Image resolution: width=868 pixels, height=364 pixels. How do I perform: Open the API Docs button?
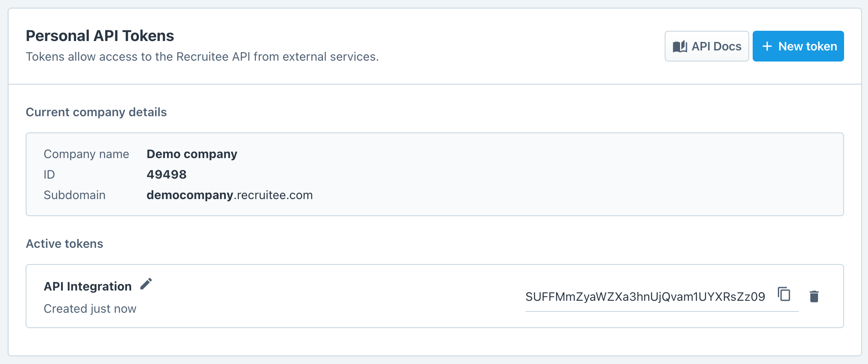click(707, 46)
